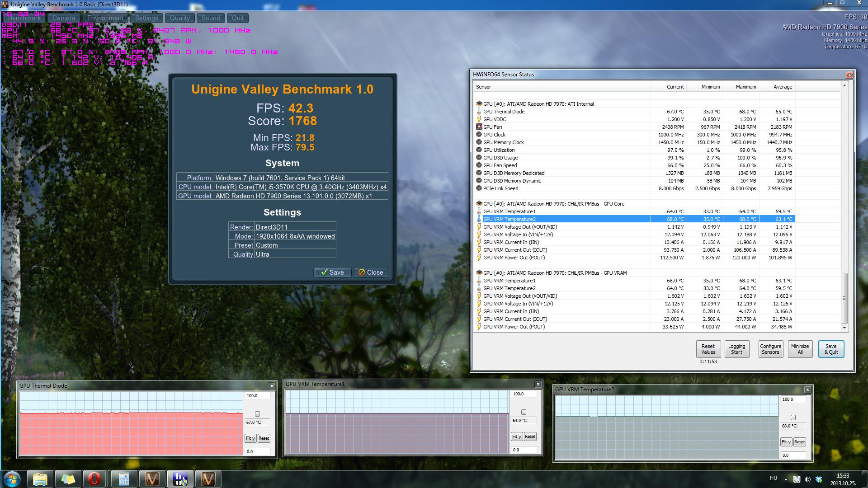Click the GPU Utilization icon

(x=479, y=150)
